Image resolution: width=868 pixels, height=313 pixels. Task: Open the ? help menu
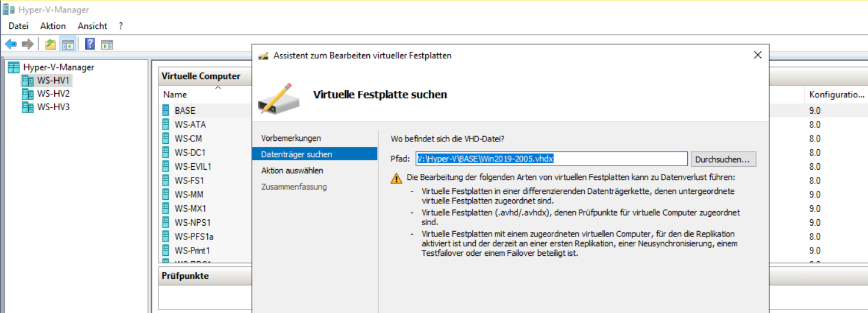pos(121,26)
